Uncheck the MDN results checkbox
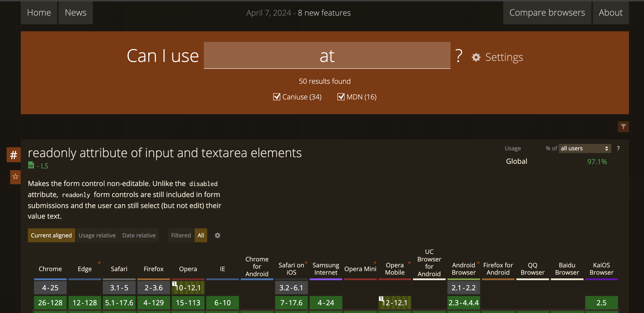Image resolution: width=644 pixels, height=313 pixels. [341, 97]
